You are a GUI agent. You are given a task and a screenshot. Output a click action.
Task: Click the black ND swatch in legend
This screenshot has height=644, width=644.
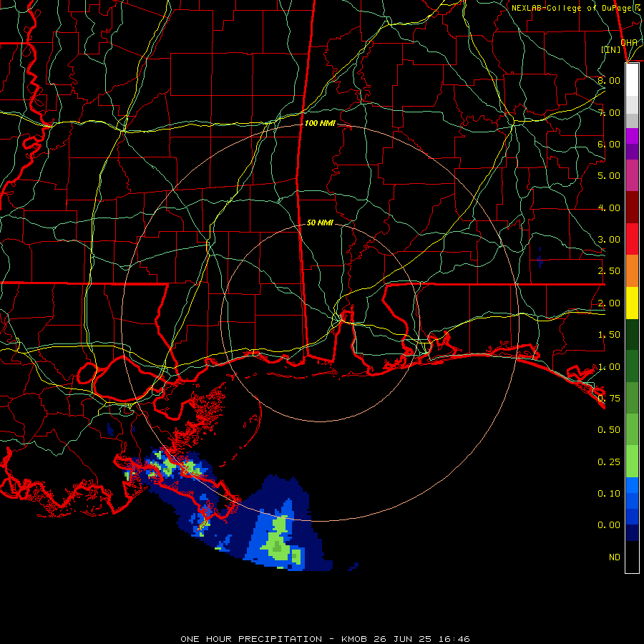pyautogui.click(x=632, y=557)
